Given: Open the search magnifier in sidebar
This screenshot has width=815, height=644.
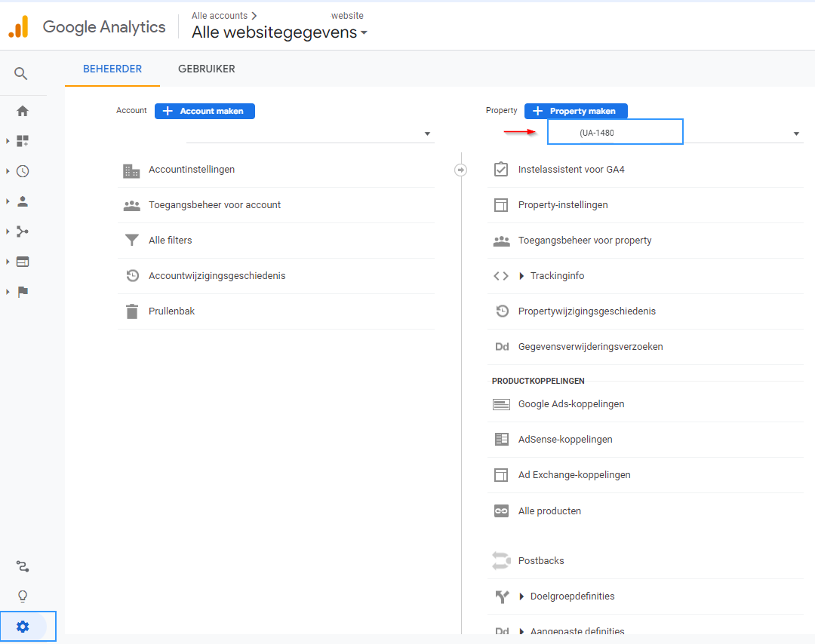Looking at the screenshot, I should (21, 74).
